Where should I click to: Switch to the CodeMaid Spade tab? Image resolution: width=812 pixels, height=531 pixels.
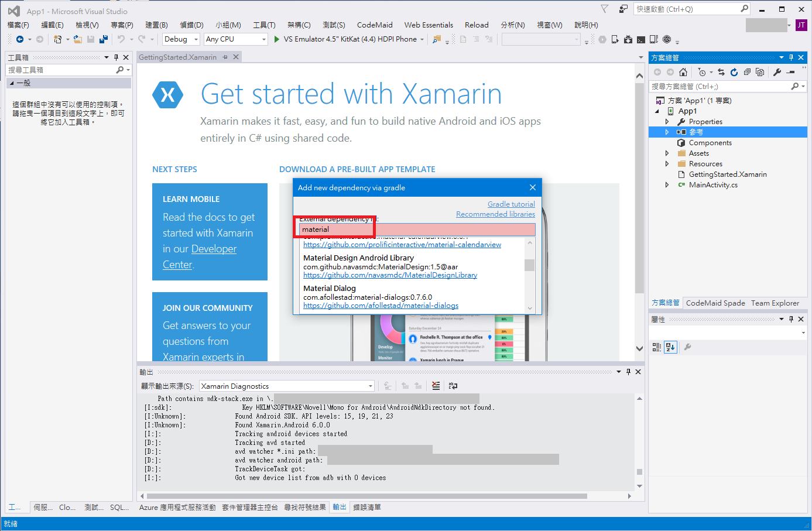click(715, 303)
